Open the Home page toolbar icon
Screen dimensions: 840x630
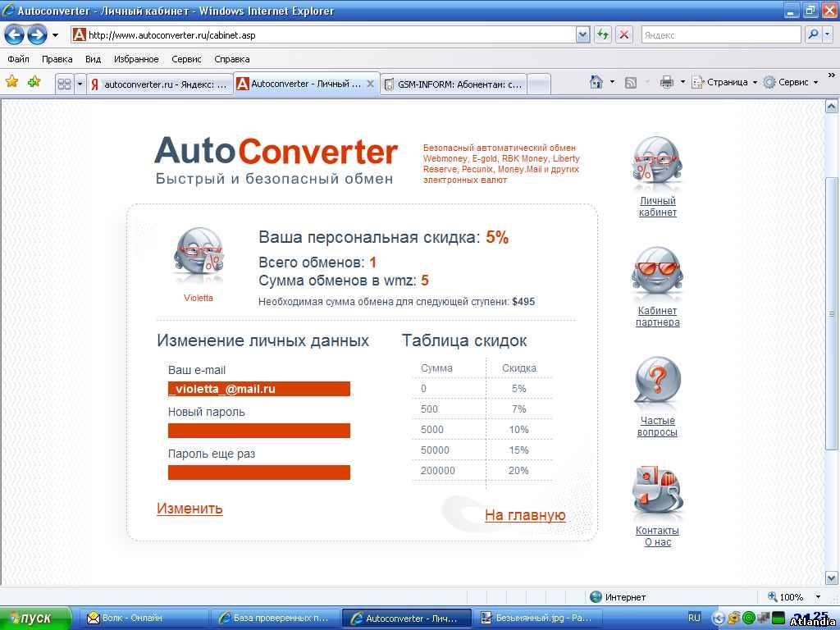pos(596,82)
